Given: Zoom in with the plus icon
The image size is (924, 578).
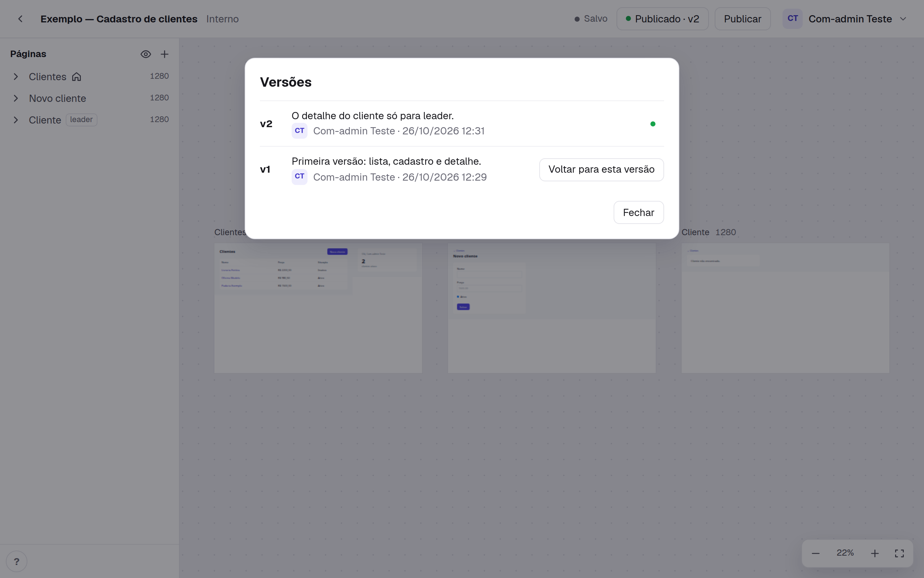Looking at the screenshot, I should 875,553.
